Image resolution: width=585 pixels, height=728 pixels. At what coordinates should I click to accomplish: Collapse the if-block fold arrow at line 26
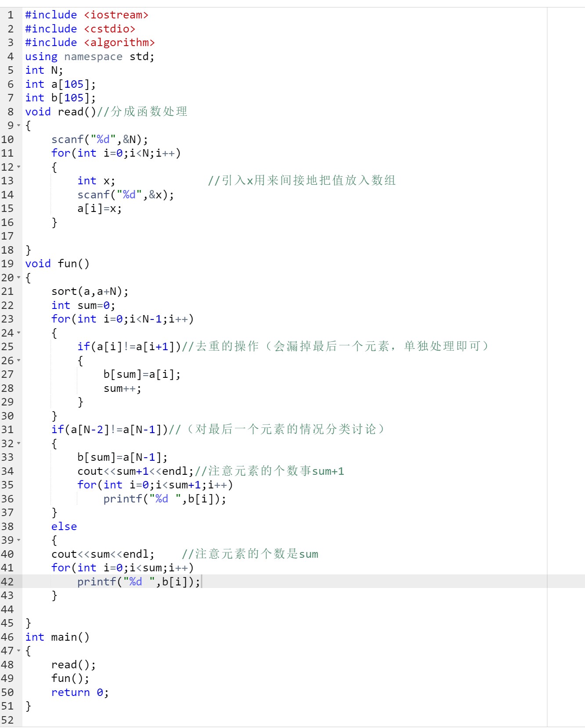18,361
